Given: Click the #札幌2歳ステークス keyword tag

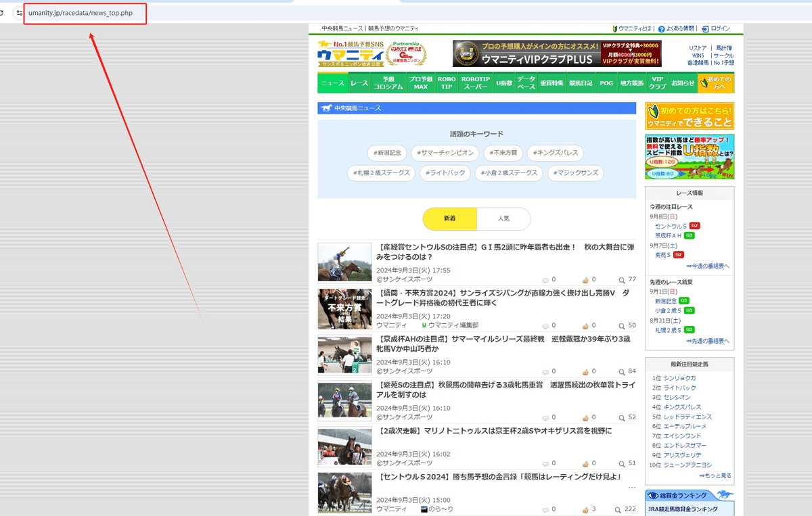Looking at the screenshot, I should pos(382,173).
